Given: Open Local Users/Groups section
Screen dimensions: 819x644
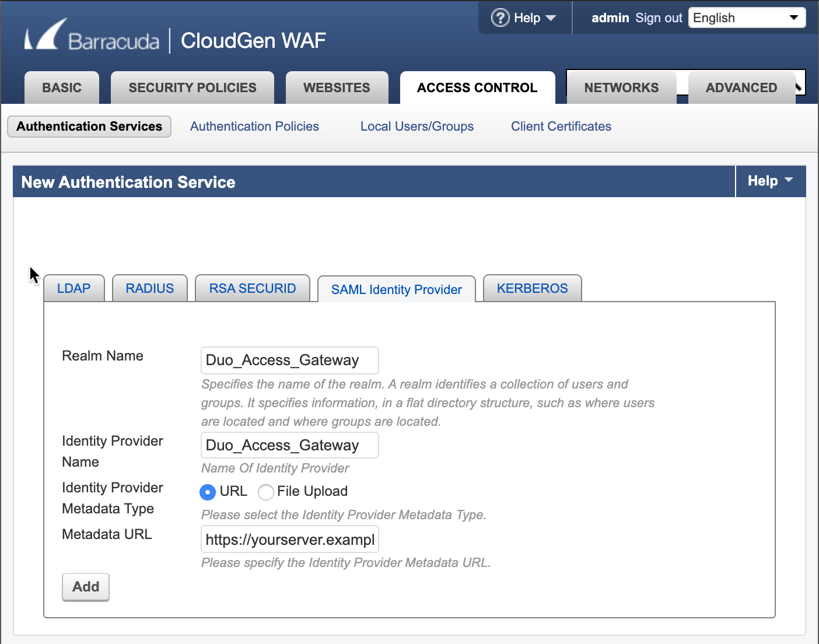Looking at the screenshot, I should 416,126.
